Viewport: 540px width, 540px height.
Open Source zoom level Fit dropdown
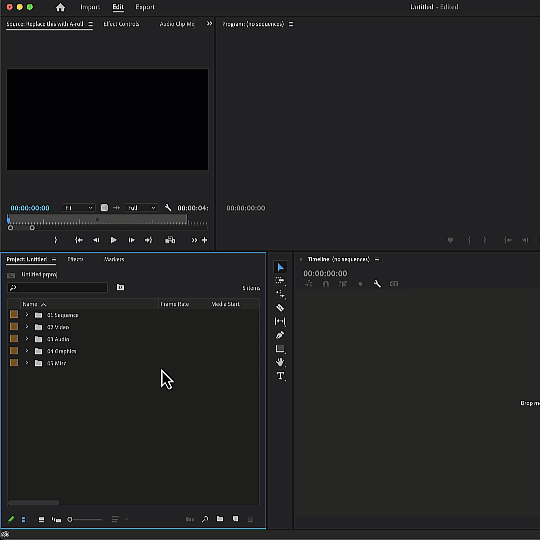click(x=78, y=208)
